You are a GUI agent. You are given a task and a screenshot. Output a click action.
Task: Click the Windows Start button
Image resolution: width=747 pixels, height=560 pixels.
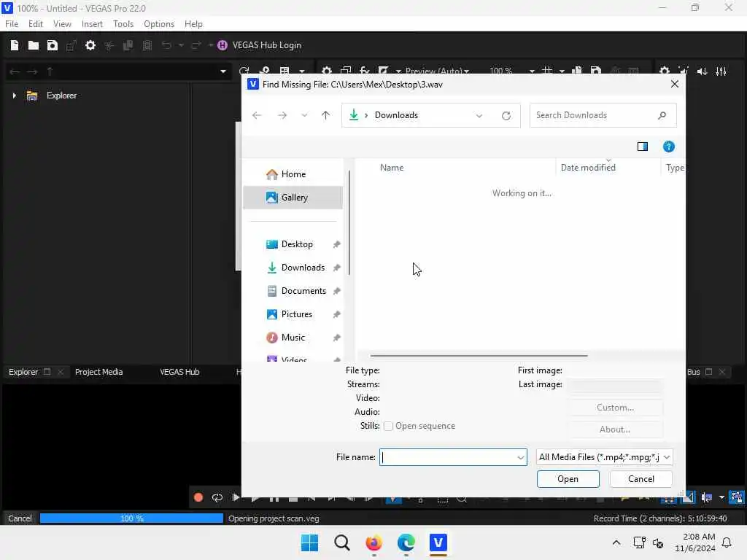(x=309, y=542)
